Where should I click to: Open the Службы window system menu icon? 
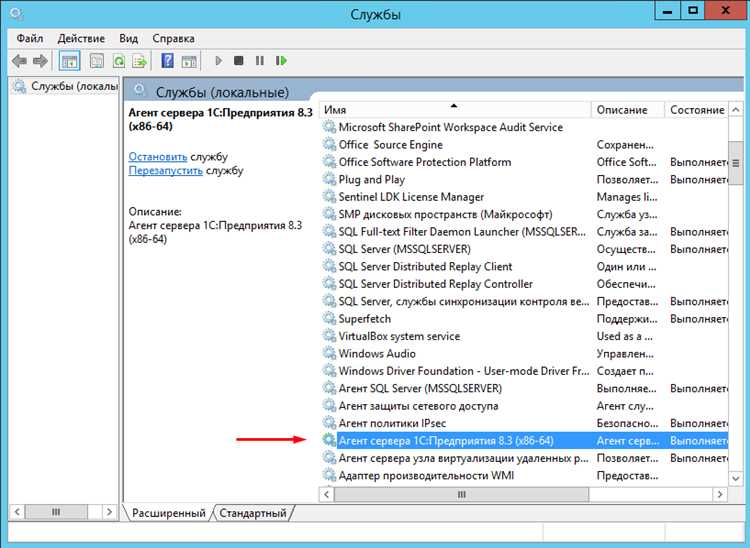click(16, 14)
